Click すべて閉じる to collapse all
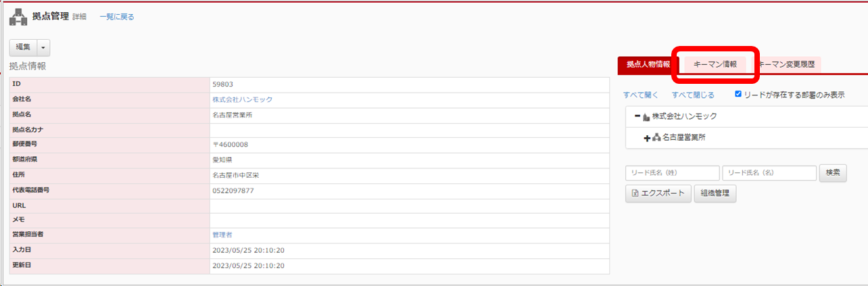Viewport: 868px width, 286px height. pyautogui.click(x=693, y=95)
